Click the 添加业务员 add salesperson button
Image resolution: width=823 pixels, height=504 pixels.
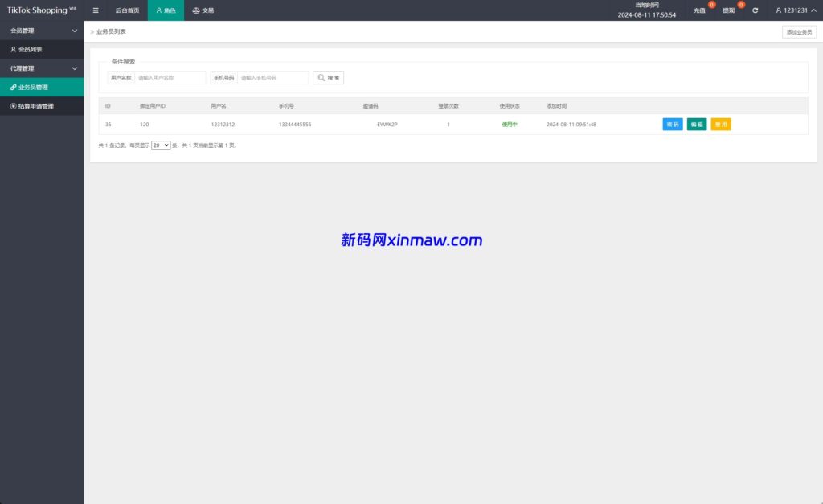click(799, 31)
